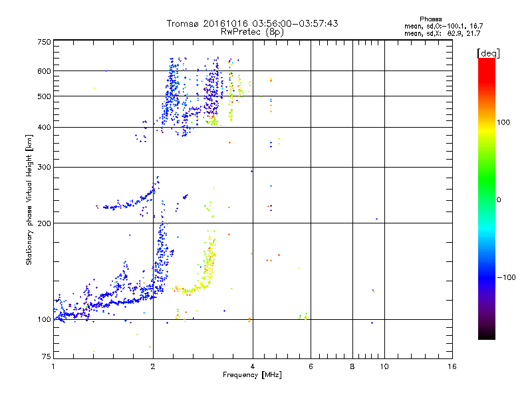Image resolution: width=532 pixels, height=399 pixels.
Task: Click y-axis tick label '200'
Action: pos(44,223)
